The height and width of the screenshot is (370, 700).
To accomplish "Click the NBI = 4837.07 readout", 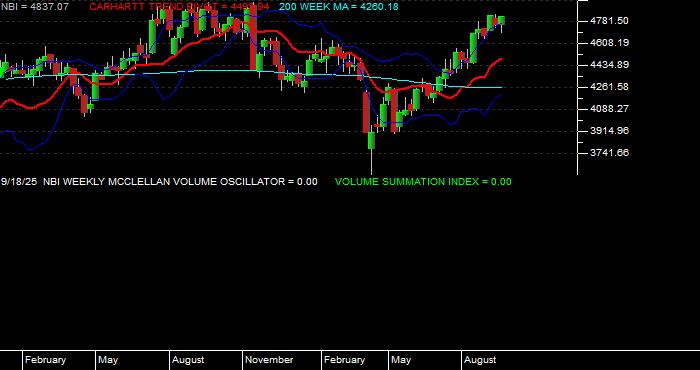I will [x=35, y=7].
